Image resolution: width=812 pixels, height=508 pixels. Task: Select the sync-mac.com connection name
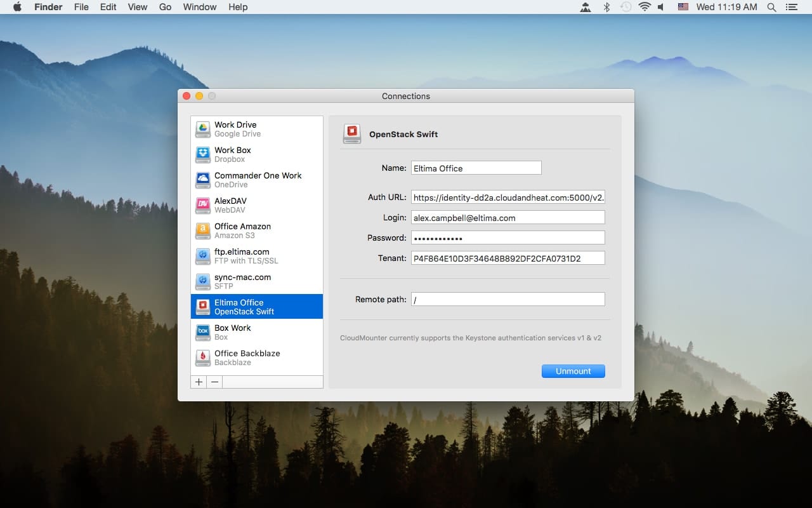242,277
